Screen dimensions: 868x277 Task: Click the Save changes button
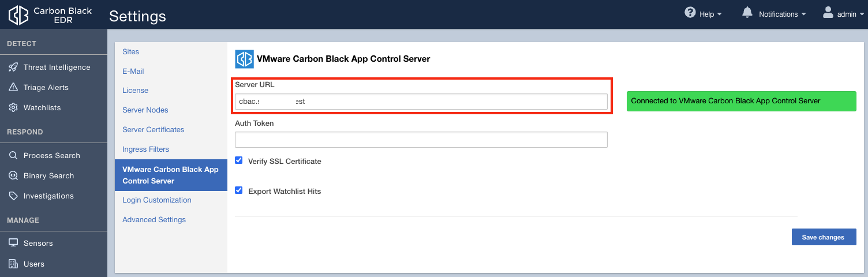[x=824, y=237]
